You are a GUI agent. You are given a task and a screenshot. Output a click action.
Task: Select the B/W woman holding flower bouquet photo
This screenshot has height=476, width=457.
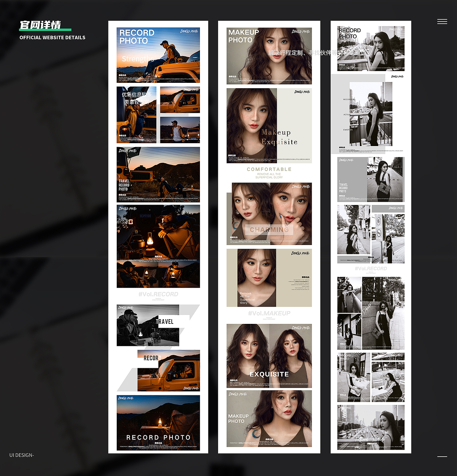(x=353, y=377)
